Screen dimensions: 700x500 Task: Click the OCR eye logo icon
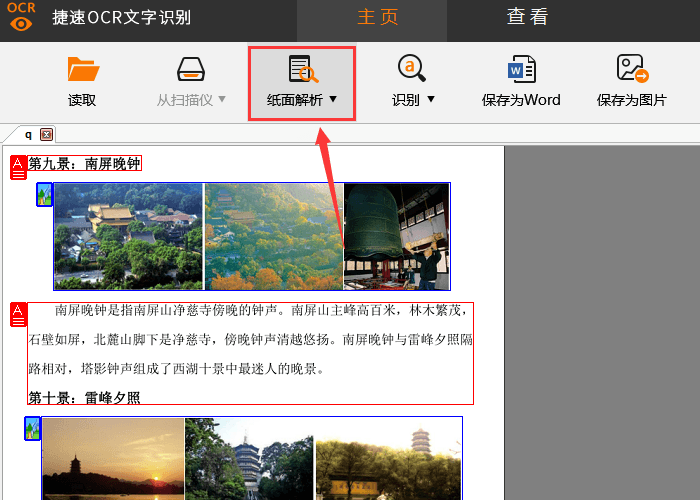click(21, 17)
